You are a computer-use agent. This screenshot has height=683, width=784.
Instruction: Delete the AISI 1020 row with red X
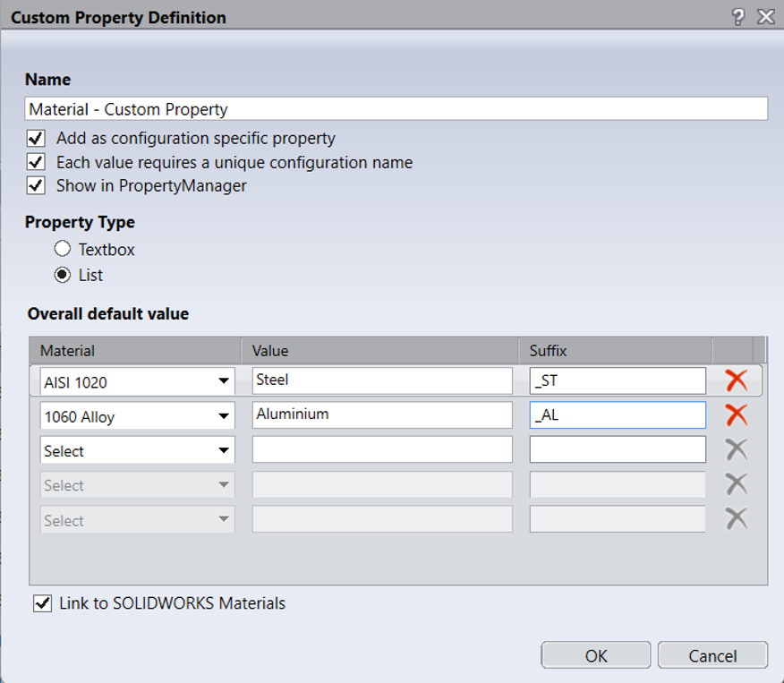tap(736, 380)
